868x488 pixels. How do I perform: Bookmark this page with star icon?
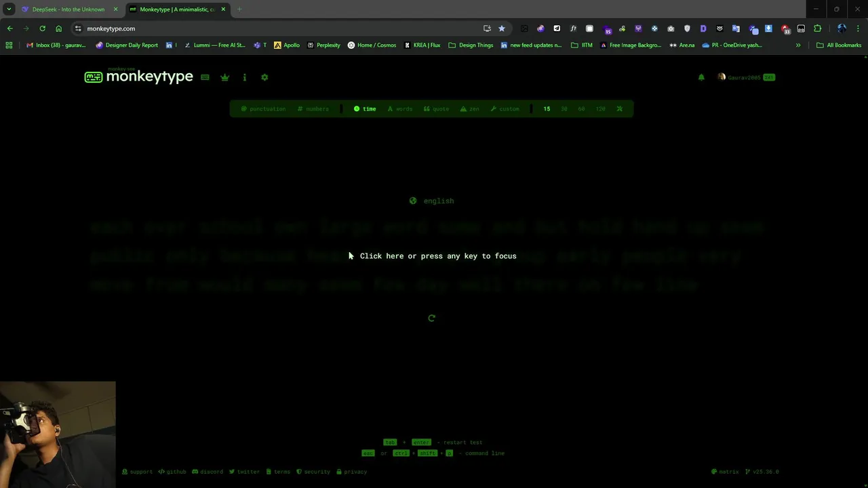point(502,28)
